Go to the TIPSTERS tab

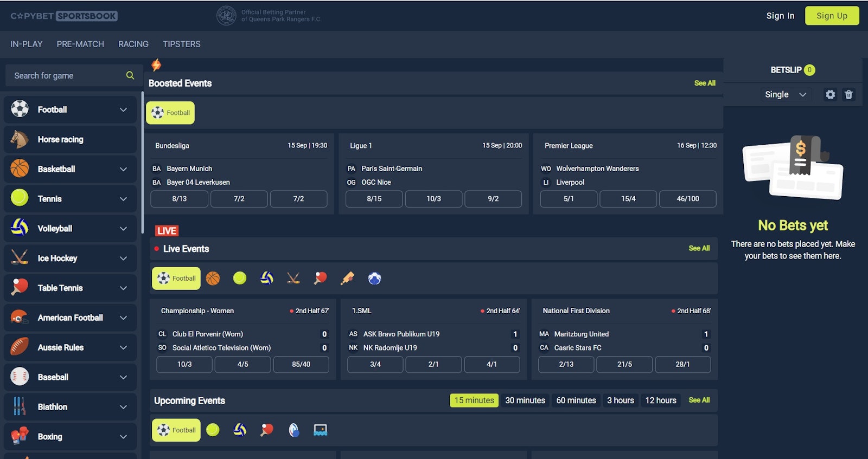click(x=181, y=44)
